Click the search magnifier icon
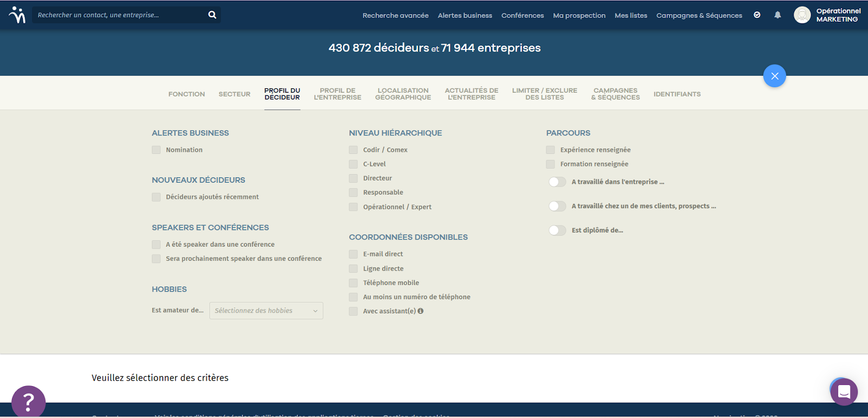The height and width of the screenshot is (418, 868). point(212,15)
